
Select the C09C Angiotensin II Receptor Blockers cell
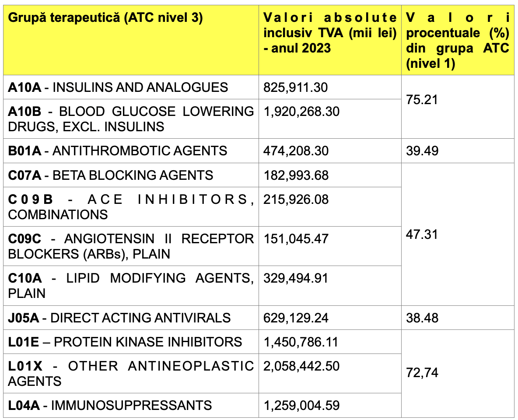pyautogui.click(x=131, y=246)
